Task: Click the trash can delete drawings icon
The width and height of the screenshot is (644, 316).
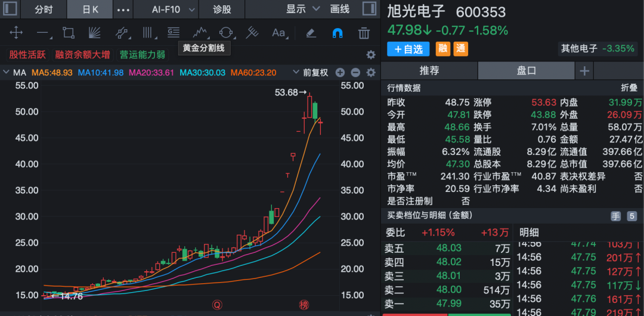Action: coord(364,32)
